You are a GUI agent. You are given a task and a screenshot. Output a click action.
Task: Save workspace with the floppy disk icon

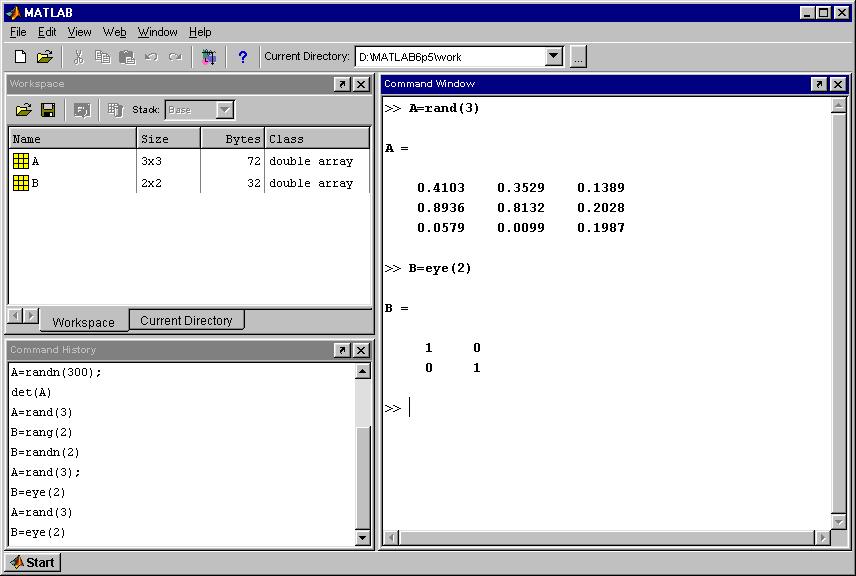click(x=48, y=110)
